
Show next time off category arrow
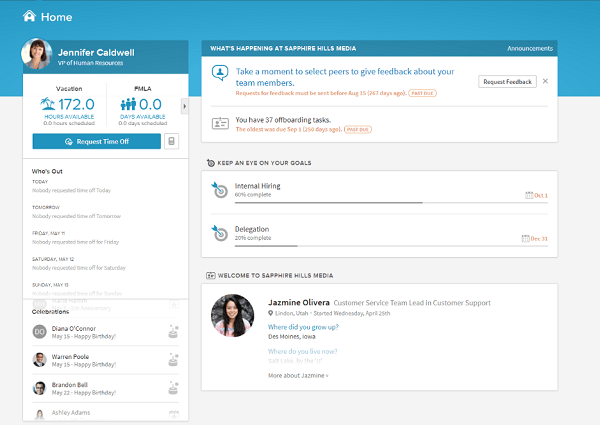click(184, 106)
